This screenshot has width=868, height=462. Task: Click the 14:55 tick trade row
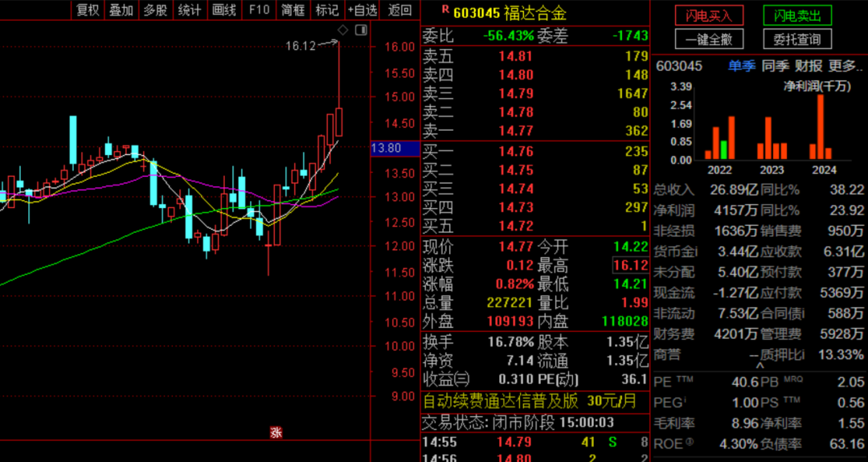535,443
